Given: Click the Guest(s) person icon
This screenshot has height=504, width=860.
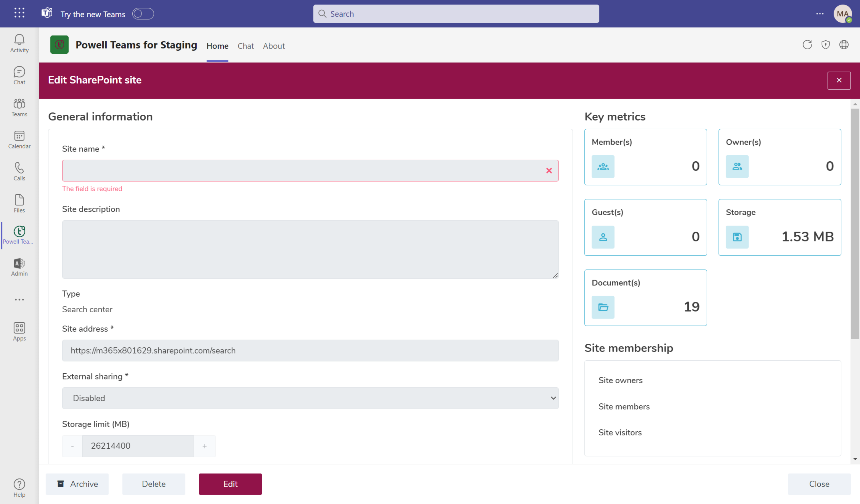Looking at the screenshot, I should (x=603, y=237).
